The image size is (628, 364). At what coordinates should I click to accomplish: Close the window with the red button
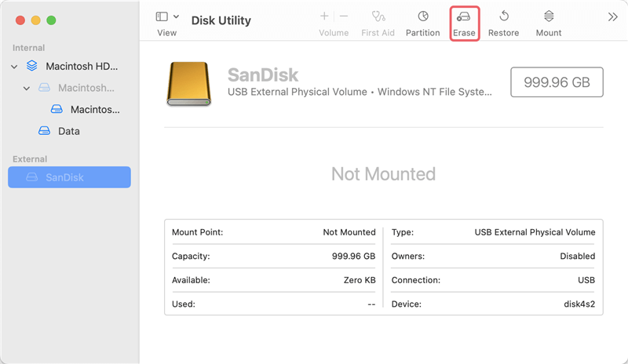coord(20,20)
